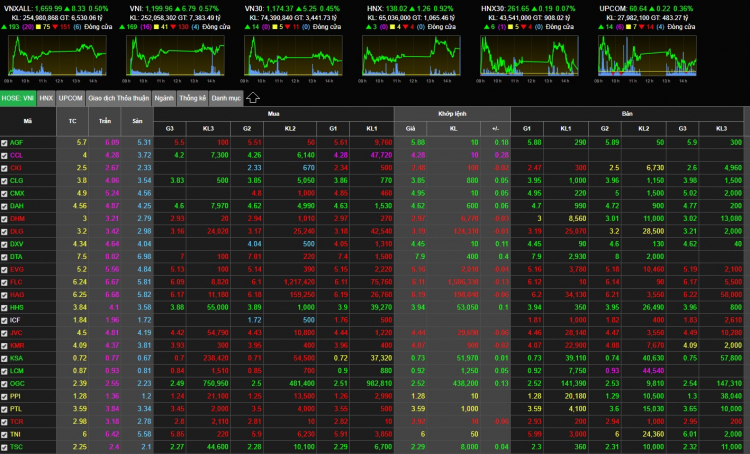Select the HOSE: VNI tab
Image resolution: width=750 pixels, height=454 pixels.
pyautogui.click(x=18, y=98)
